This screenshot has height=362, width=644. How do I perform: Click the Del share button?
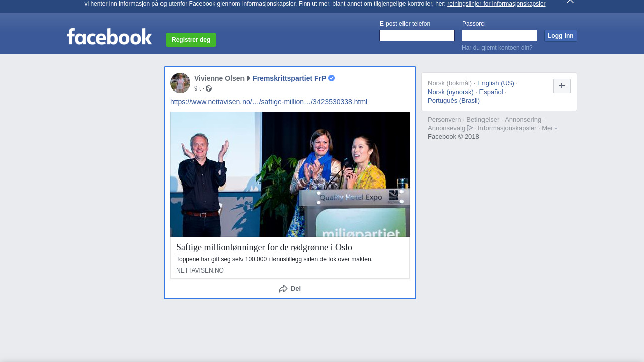pyautogui.click(x=290, y=289)
